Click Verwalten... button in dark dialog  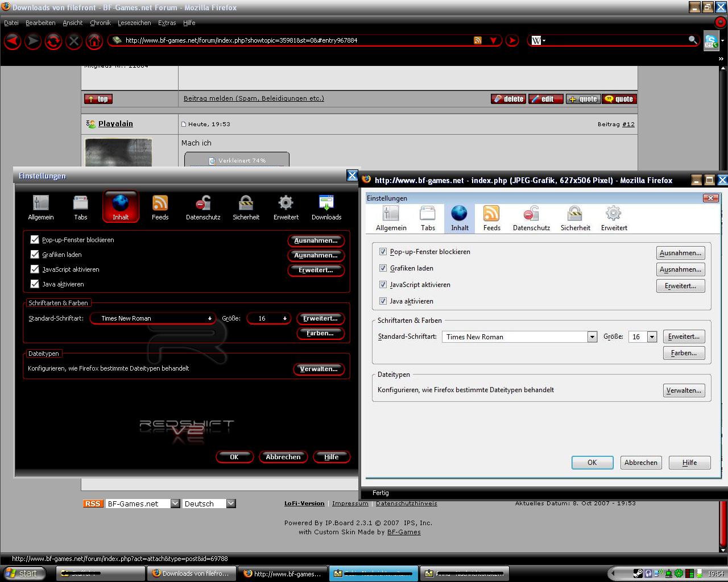318,369
